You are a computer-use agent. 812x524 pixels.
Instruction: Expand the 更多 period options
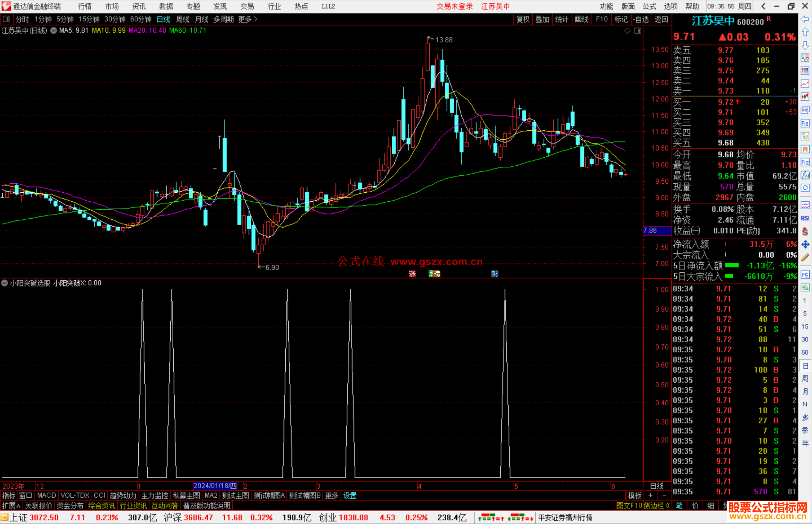247,19
